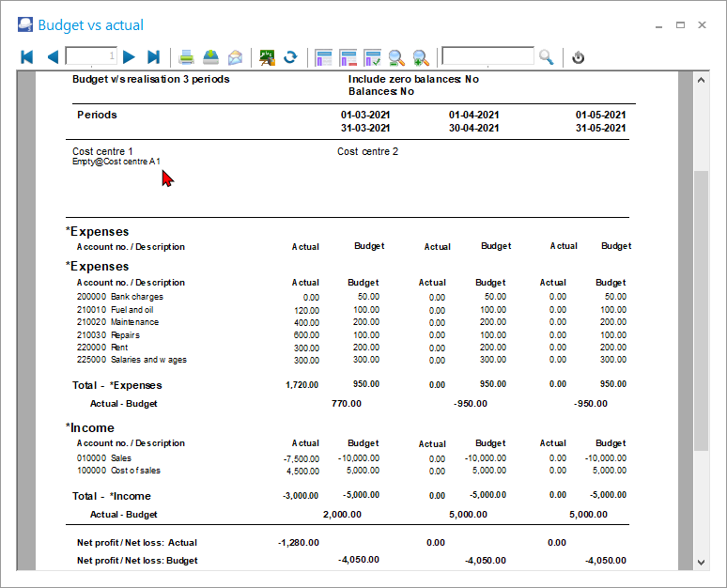Jump to the last report page
Screen dimensions: 727x588
point(154,57)
